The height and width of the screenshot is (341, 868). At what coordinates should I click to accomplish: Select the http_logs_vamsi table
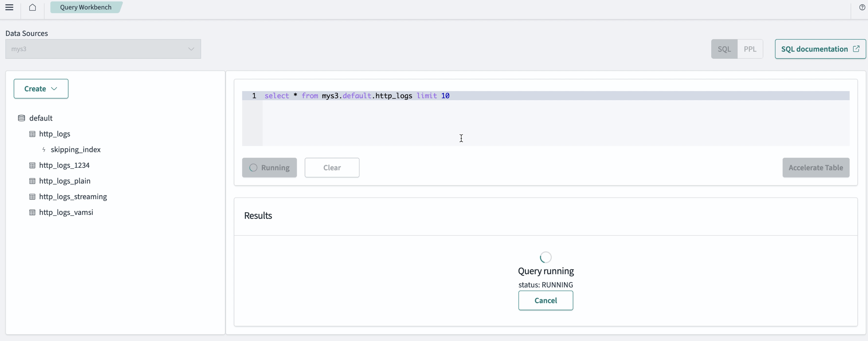66,212
